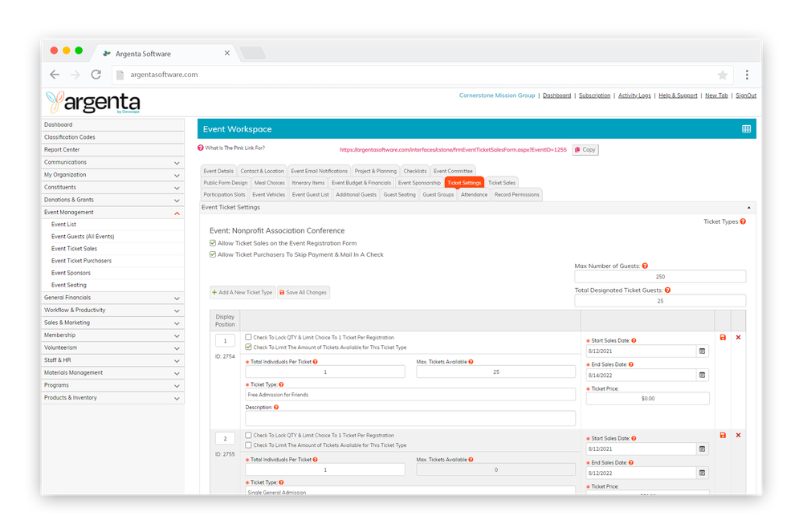Click the Ticket Type help icon for ticket 2754

tap(281, 384)
